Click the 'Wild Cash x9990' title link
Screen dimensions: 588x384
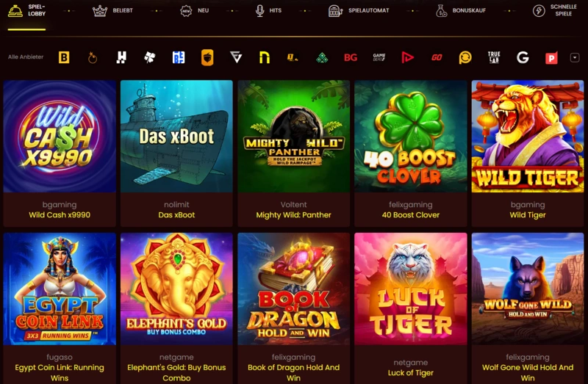[60, 215]
